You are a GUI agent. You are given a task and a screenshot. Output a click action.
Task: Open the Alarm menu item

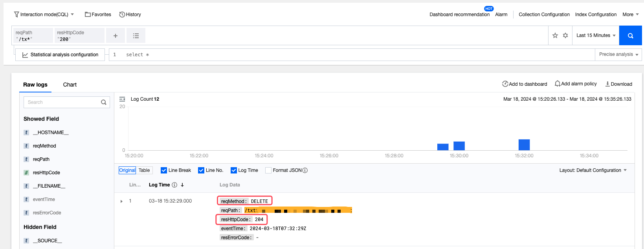tap(501, 15)
